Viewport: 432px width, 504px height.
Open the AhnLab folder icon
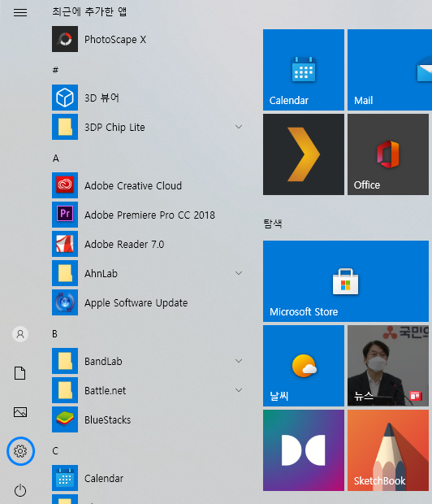coord(65,273)
